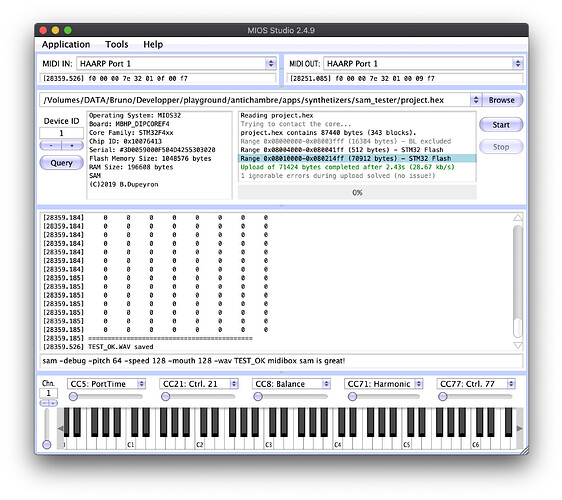Click the terminal command input field
The height and width of the screenshot is (500, 562).
pos(281,361)
